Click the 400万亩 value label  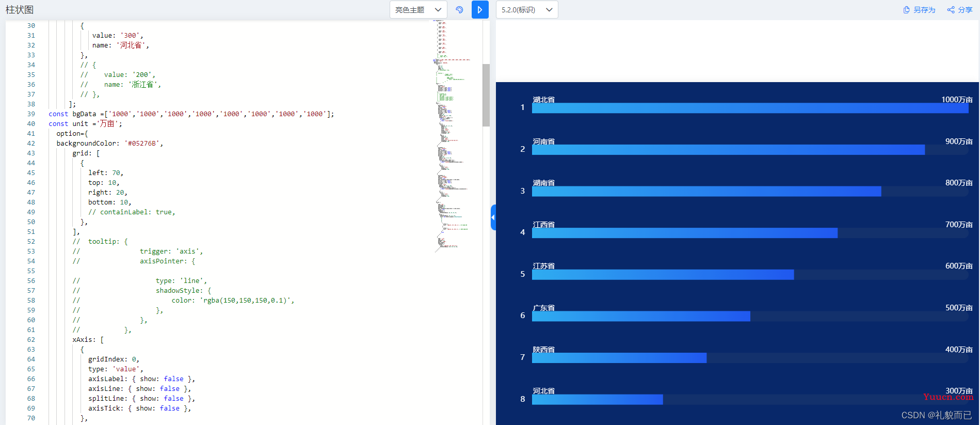click(959, 350)
